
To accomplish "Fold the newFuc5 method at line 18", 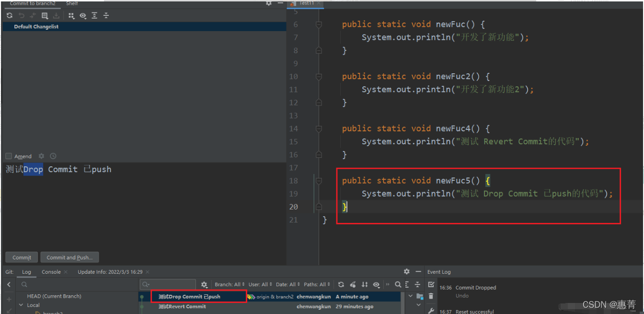I will point(319,181).
